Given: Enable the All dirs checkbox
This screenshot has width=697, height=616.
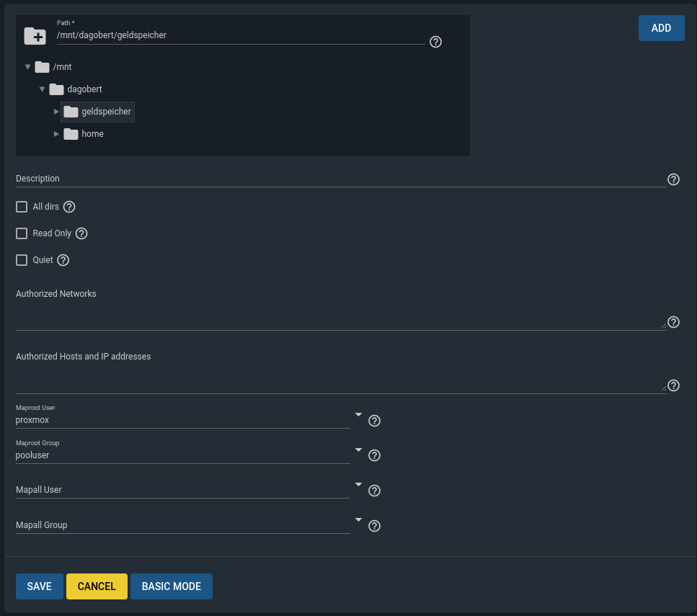Looking at the screenshot, I should (x=22, y=207).
